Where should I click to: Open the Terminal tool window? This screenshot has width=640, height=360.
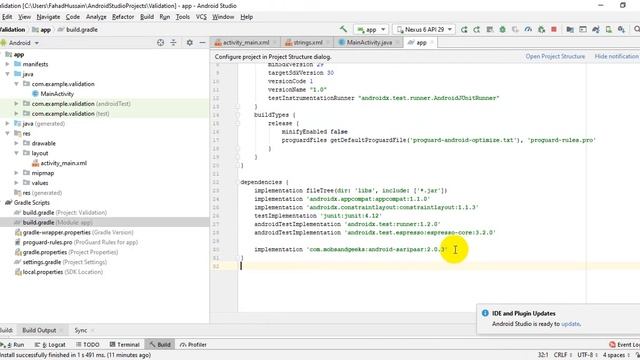124,344
